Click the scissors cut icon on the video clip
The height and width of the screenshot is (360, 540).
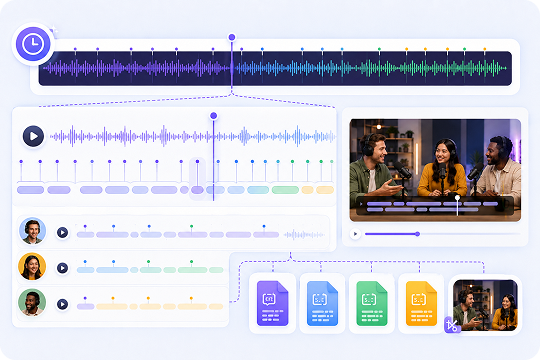click(x=452, y=325)
